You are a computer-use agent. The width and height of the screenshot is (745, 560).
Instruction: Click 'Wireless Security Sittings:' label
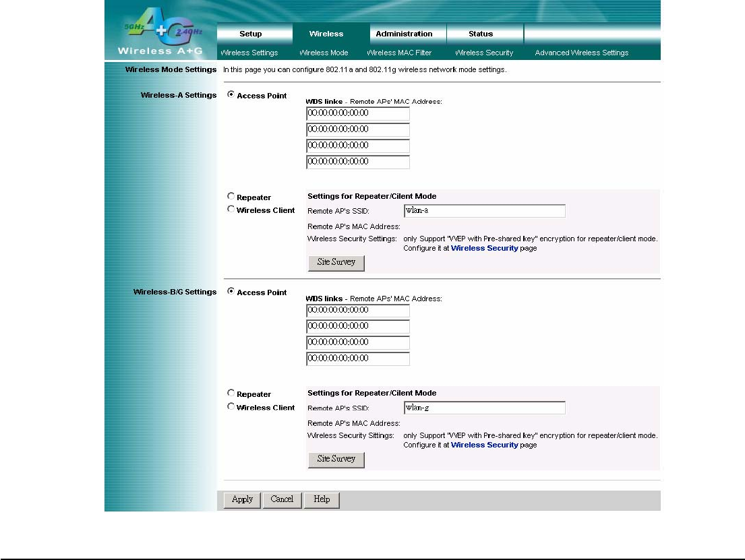pos(351,435)
